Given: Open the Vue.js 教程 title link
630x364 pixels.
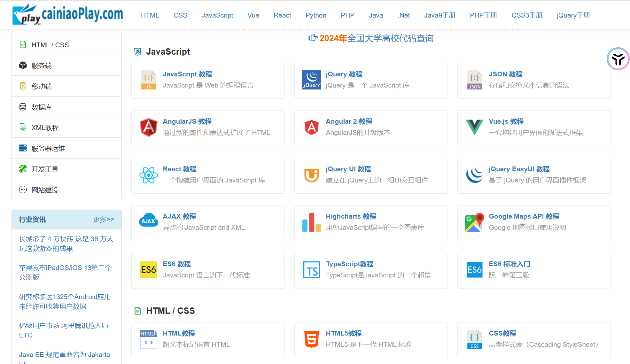Looking at the screenshot, I should click(x=506, y=121).
